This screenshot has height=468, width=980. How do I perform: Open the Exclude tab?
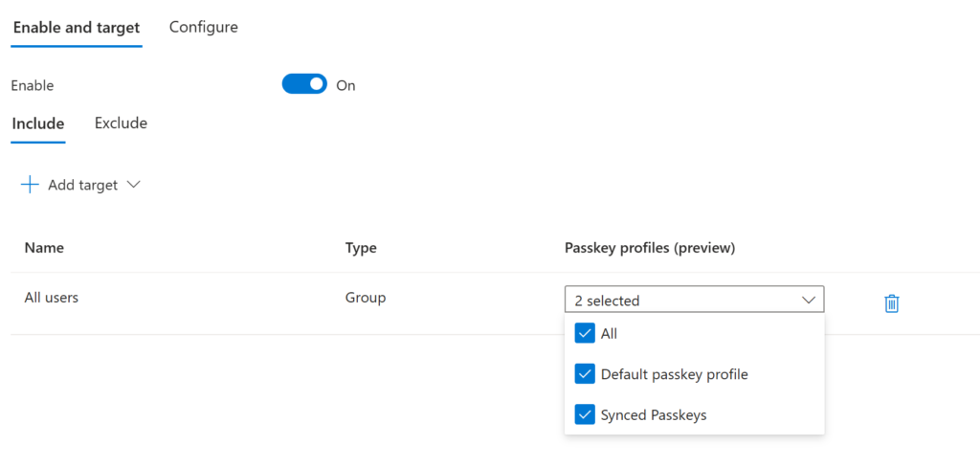(x=121, y=123)
